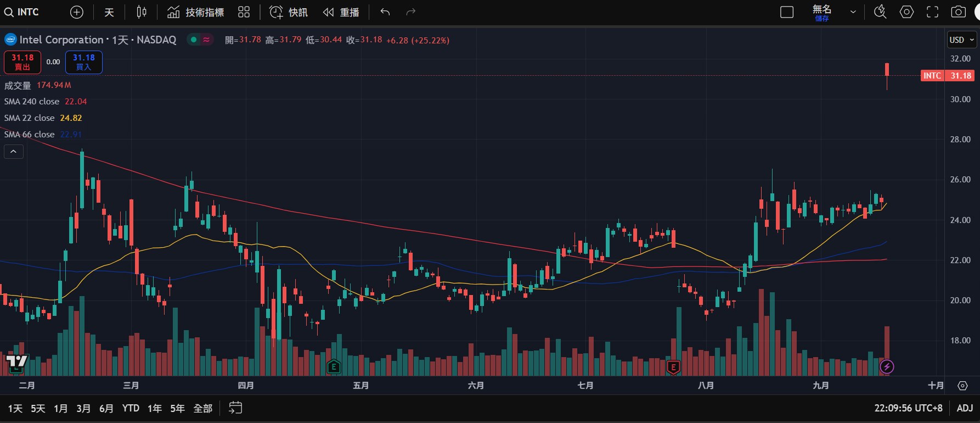Select the 1年 time range
Screen dimensions: 980x423
pos(155,408)
